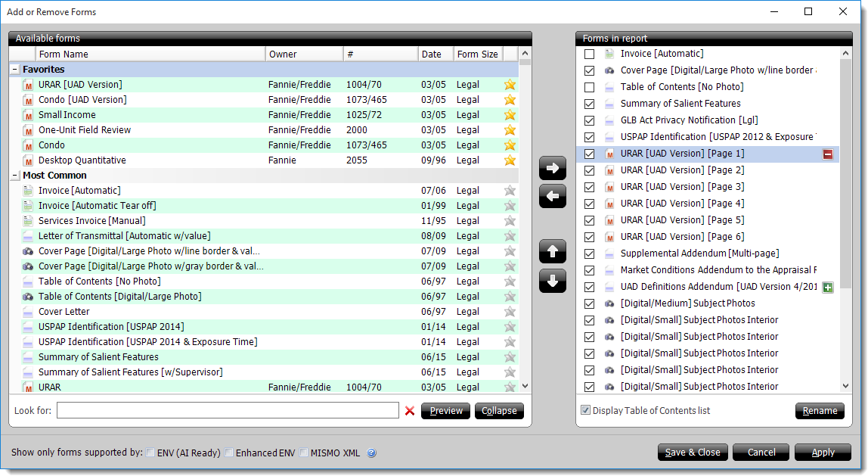The height and width of the screenshot is (476, 868).
Task: Sort by the Form Name column header
Action: tap(150, 54)
